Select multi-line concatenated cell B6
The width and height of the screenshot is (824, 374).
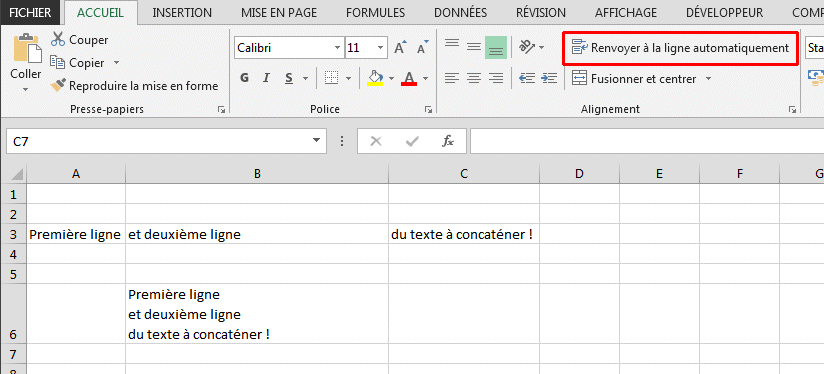click(257, 314)
